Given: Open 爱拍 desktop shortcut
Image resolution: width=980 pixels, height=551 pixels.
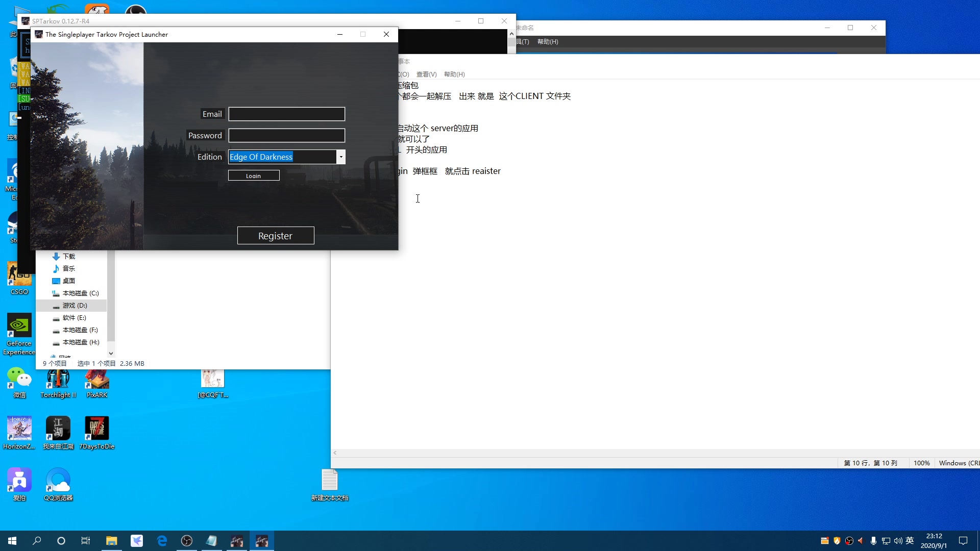Looking at the screenshot, I should tap(19, 485).
